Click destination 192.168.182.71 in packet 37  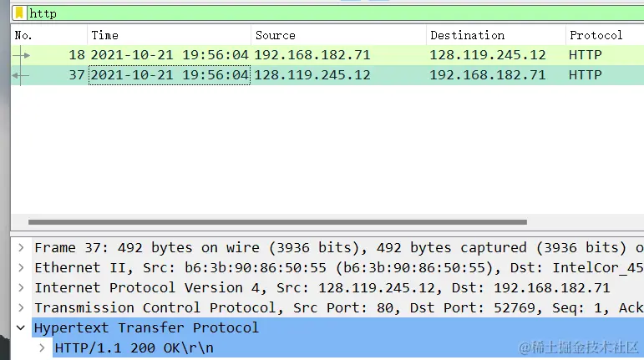487,75
